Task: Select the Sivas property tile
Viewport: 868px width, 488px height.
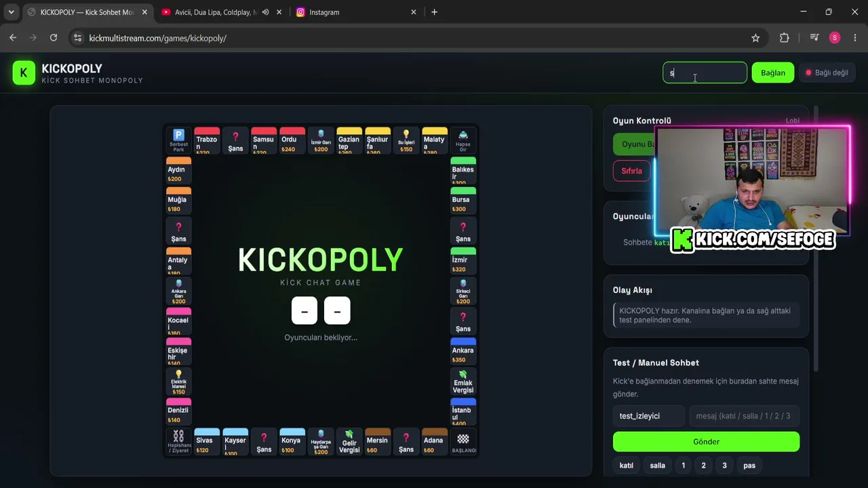Action: (207, 441)
